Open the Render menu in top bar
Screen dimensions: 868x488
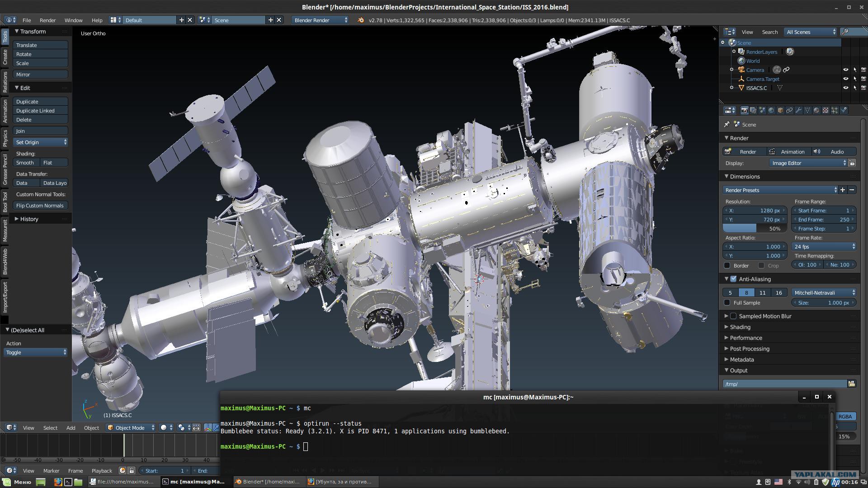tap(47, 20)
